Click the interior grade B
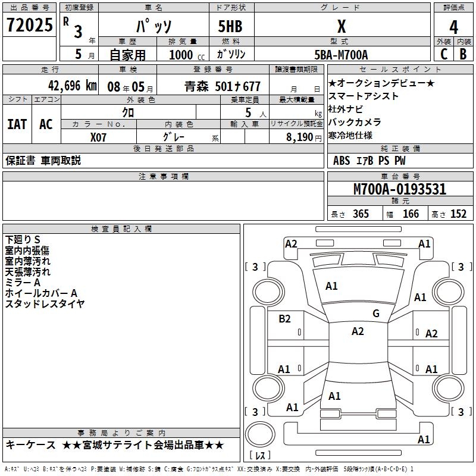This screenshot has width=476, height=476. 463,54
